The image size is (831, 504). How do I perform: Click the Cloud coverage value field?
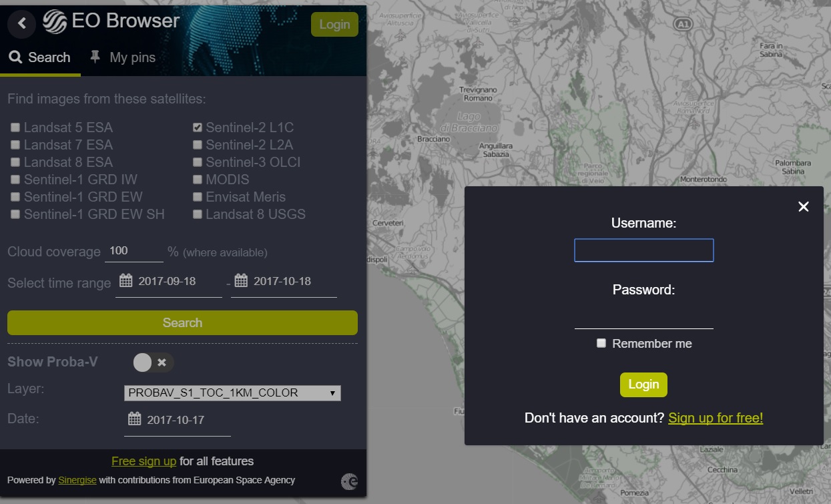point(134,251)
